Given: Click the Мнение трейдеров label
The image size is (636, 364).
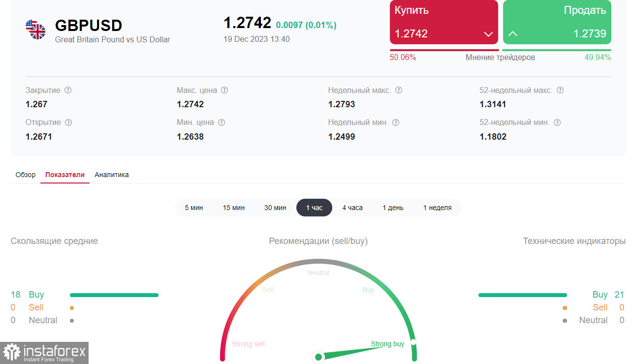Looking at the screenshot, I should point(500,58).
